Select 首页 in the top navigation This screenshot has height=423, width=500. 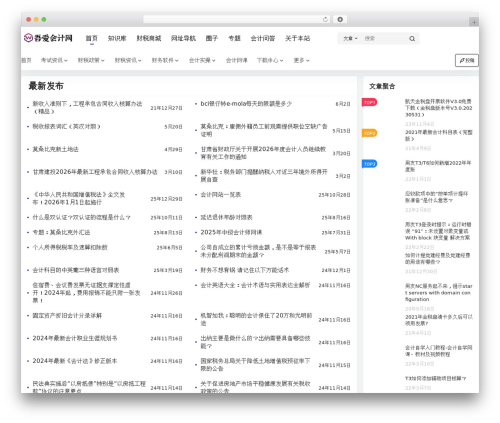[x=91, y=38]
